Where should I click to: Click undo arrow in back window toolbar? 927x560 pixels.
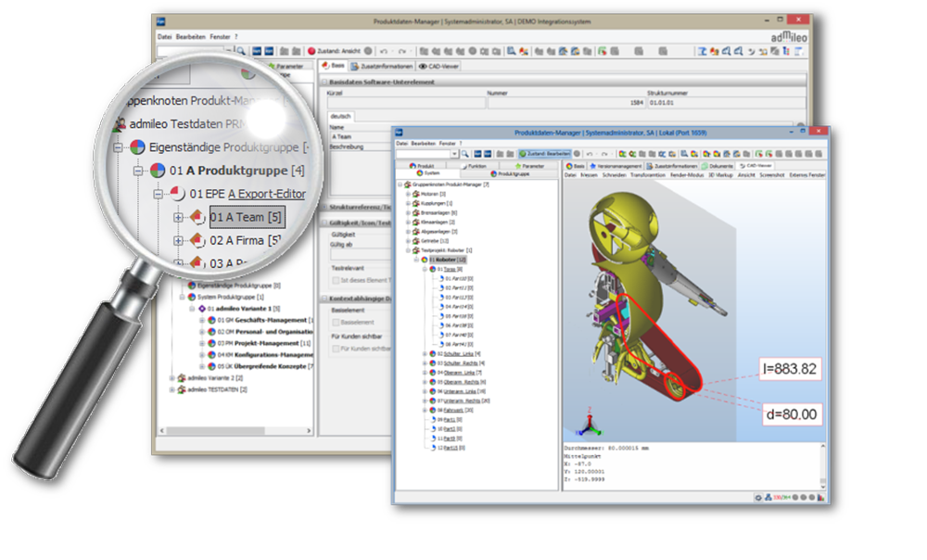point(384,51)
